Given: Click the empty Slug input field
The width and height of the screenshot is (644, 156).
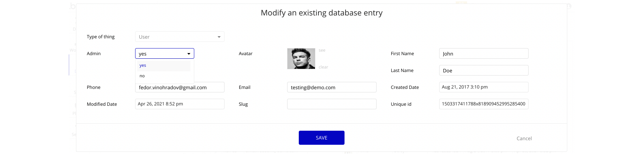Looking at the screenshot, I should (332, 104).
